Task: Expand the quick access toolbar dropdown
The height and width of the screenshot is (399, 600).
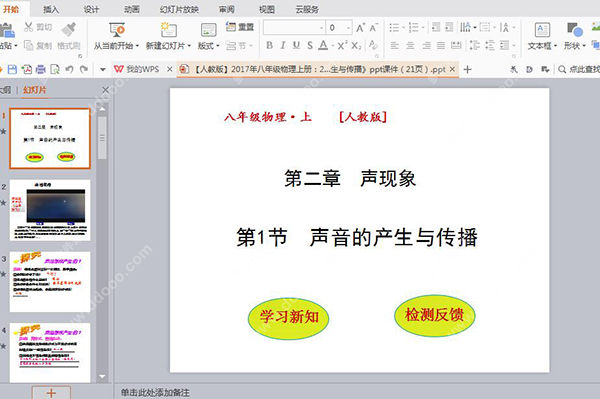Action: click(103, 70)
